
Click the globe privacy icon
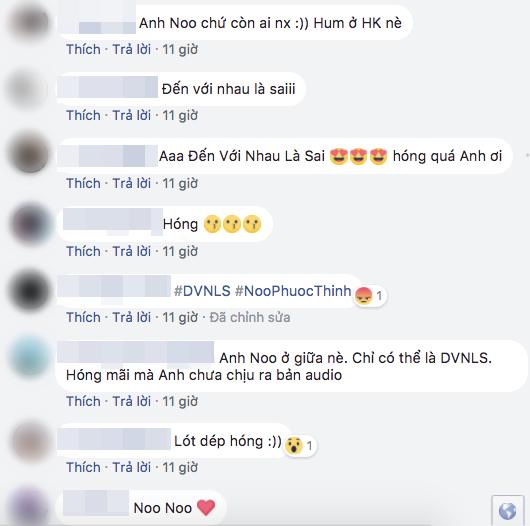click(x=507, y=511)
